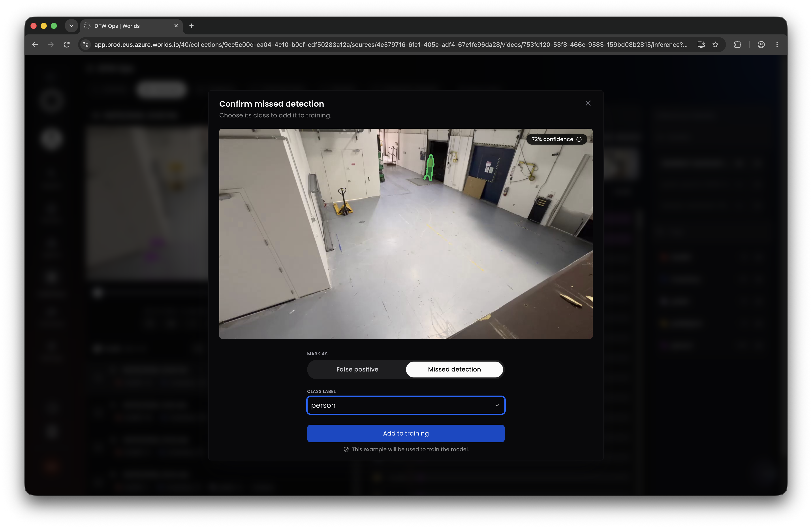
Task: Click the install app icon
Action: point(701,45)
